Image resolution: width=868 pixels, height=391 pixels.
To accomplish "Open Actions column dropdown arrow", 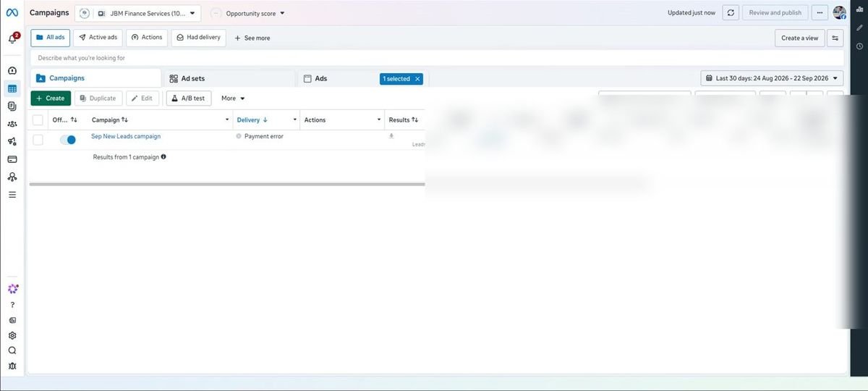I will click(379, 120).
